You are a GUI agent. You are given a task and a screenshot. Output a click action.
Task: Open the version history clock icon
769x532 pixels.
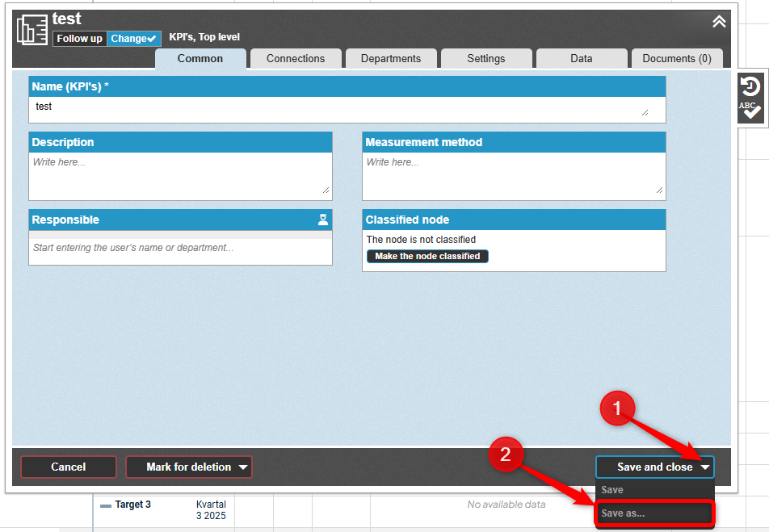coord(750,86)
